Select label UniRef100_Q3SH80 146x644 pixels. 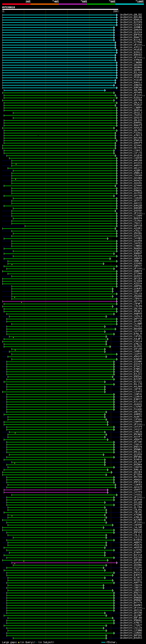tap(131, 263)
